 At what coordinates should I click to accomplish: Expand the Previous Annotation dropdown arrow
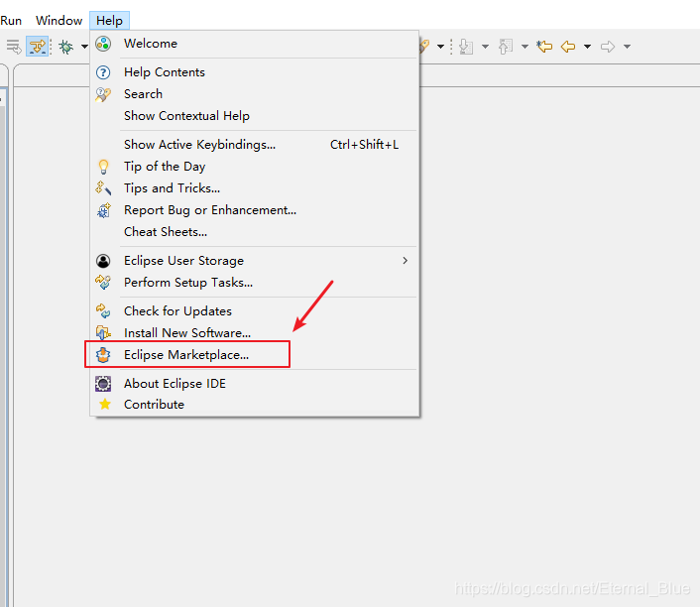tap(525, 47)
